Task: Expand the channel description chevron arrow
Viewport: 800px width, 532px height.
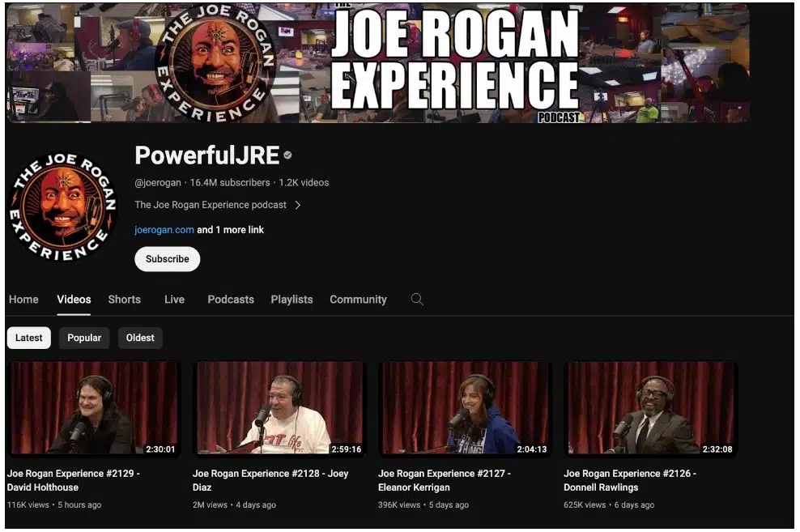Action: (298, 205)
